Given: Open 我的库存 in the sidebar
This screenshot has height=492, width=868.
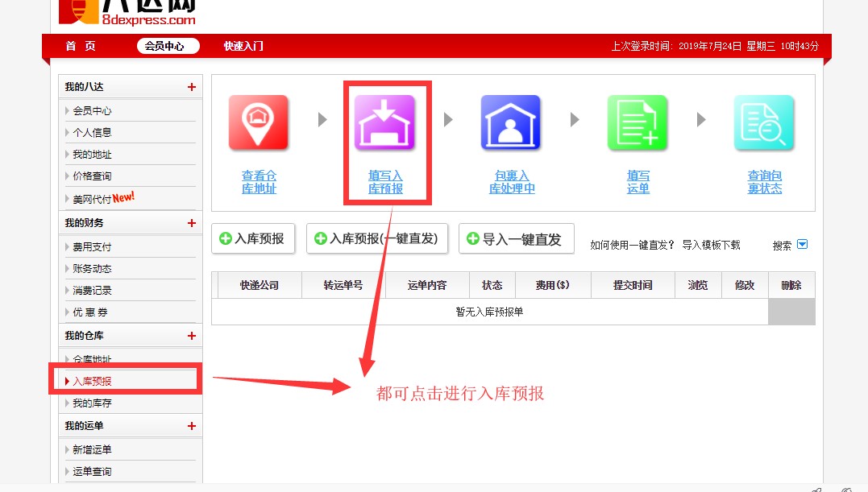Looking at the screenshot, I should coord(92,403).
